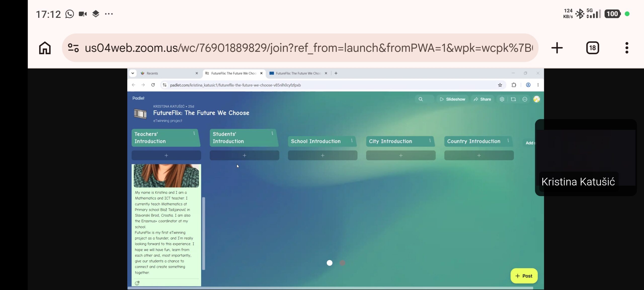Viewport: 644px width, 290px height.
Task: Start the Slideshow
Action: 453,99
